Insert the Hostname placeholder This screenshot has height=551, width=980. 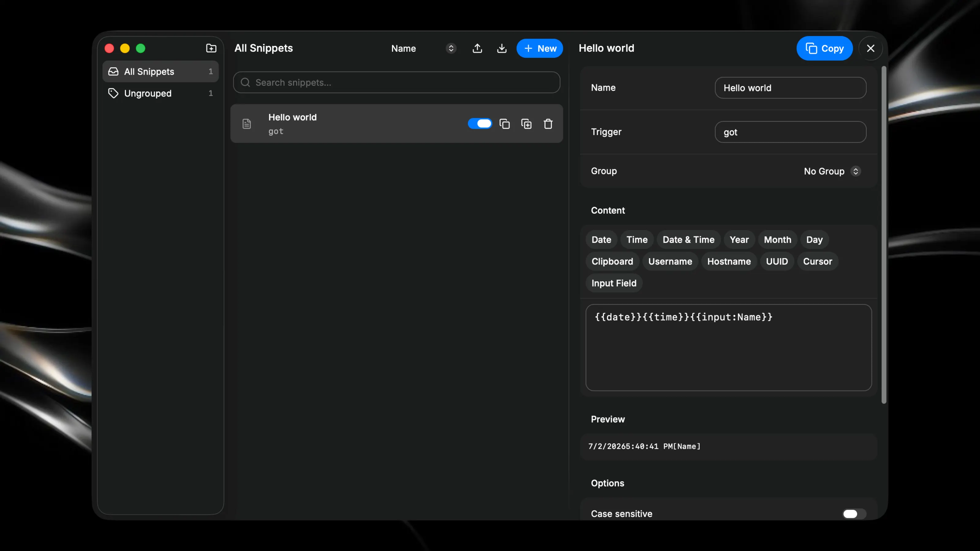coord(729,261)
